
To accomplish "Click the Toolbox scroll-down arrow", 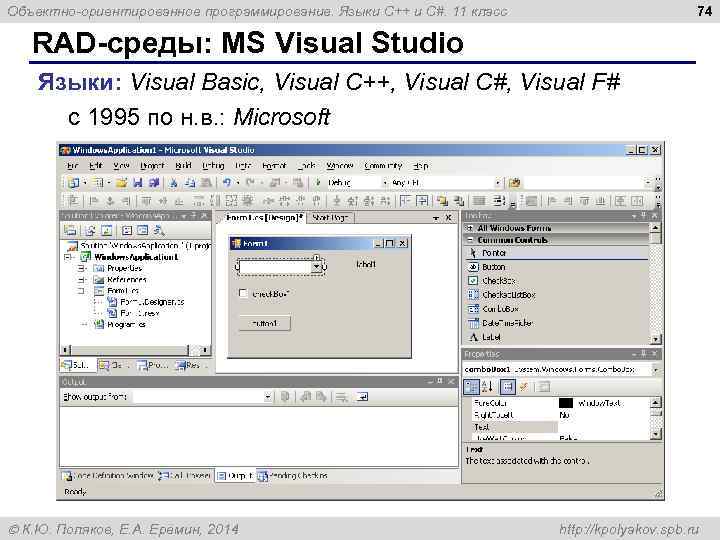I will pyautogui.click(x=656, y=339).
